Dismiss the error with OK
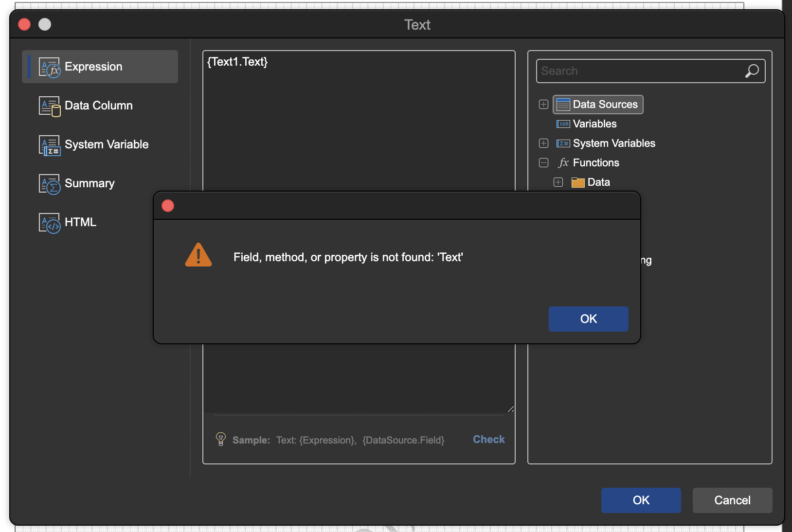Screen dimensions: 792x532 (x=589, y=319)
